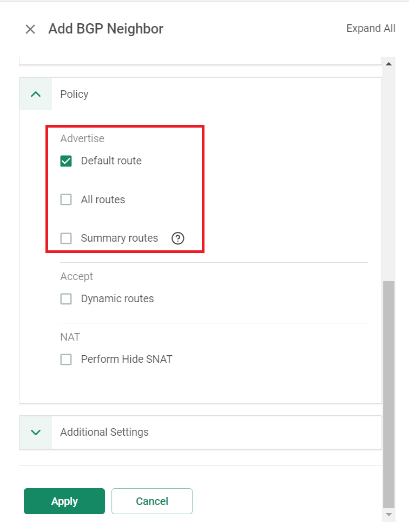Screen dimensions: 409x532
Task: Click the Expand All link
Action: [x=371, y=28]
